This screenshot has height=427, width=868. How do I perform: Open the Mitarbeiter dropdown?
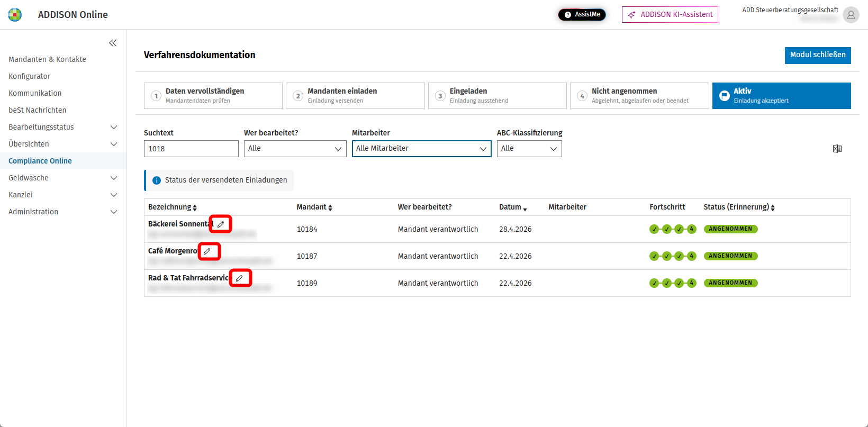pos(421,149)
